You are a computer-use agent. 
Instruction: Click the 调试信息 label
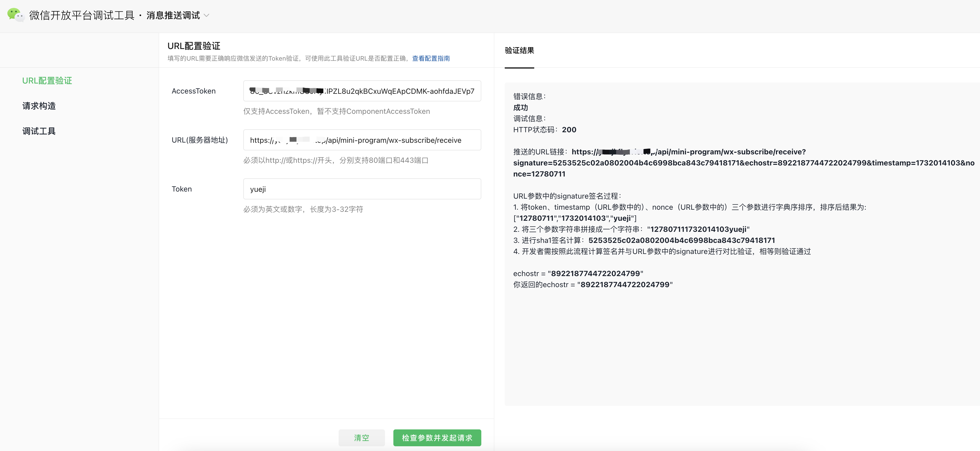(529, 119)
